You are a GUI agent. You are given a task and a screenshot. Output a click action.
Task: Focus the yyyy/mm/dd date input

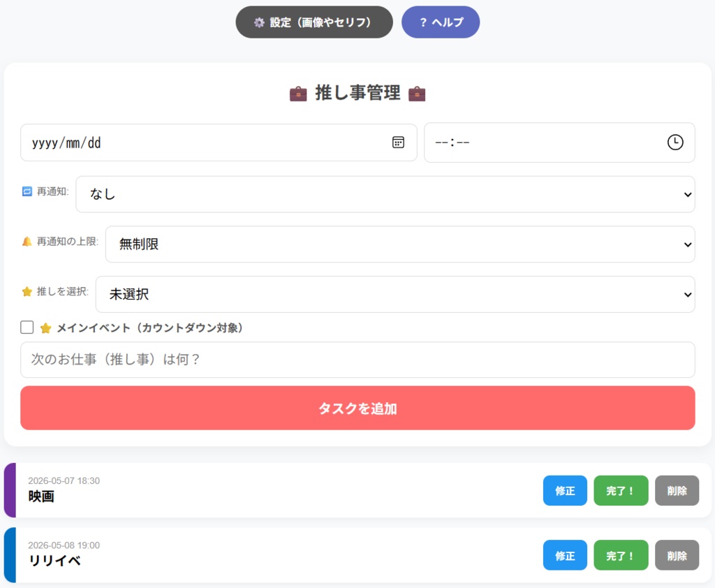click(x=219, y=142)
